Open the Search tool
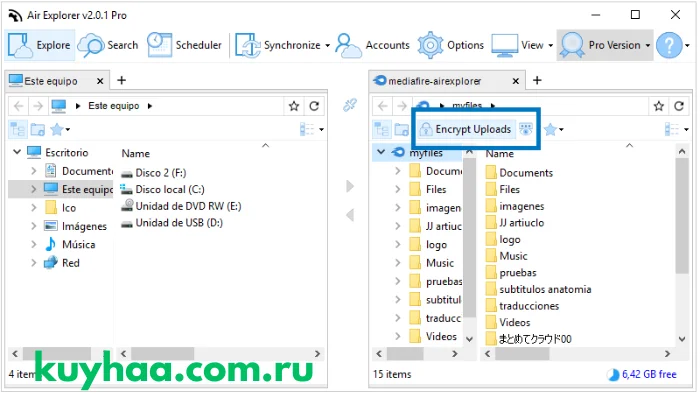The height and width of the screenshot is (394, 700). (108, 45)
